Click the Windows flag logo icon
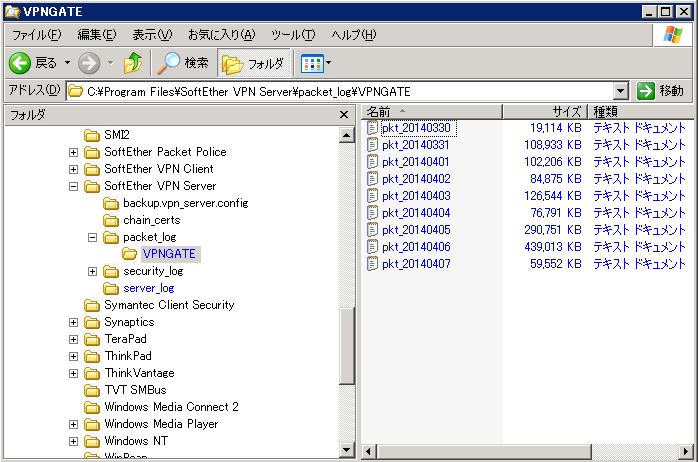The height and width of the screenshot is (462, 698). [672, 34]
